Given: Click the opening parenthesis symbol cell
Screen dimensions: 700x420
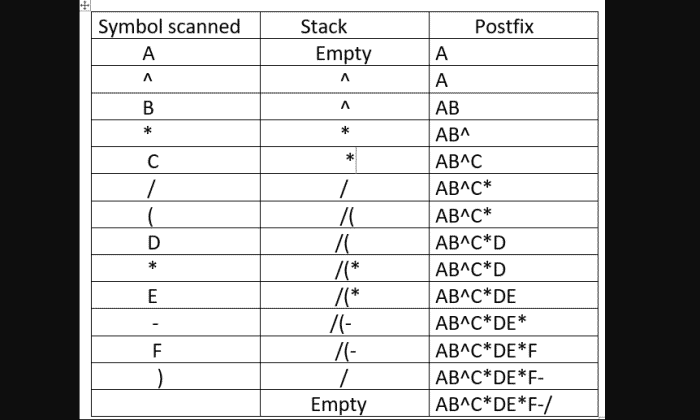Looking at the screenshot, I should tap(176, 214).
